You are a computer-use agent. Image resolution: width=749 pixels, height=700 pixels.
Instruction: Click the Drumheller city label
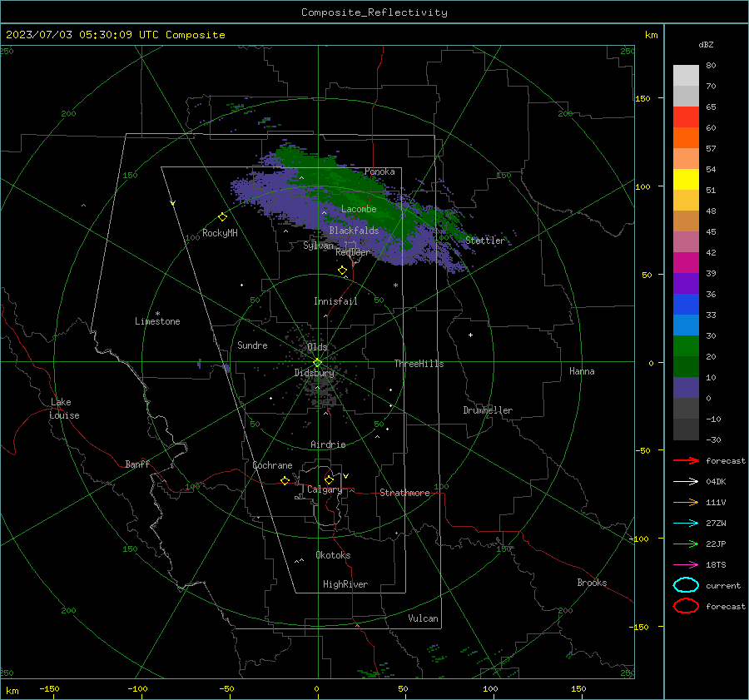[488, 410]
